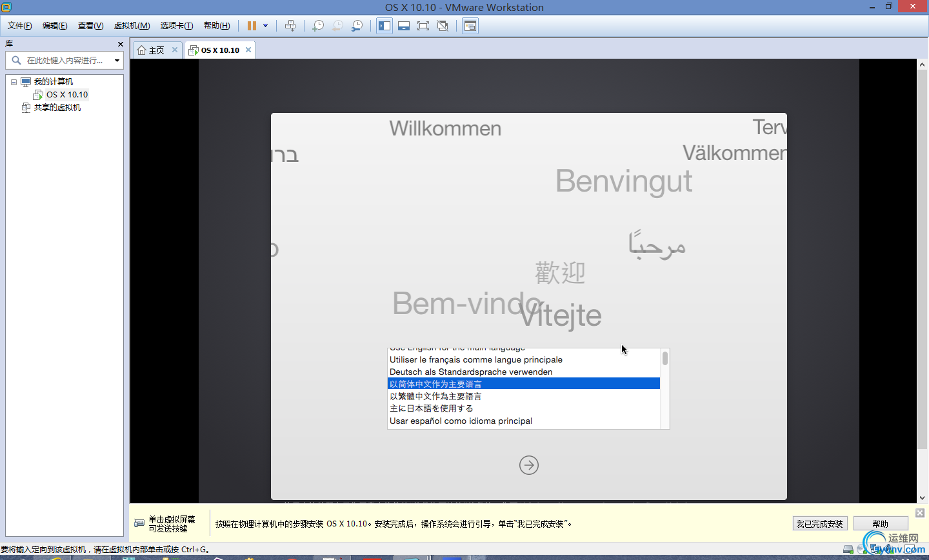Click the continue arrow button
Image resolution: width=929 pixels, height=560 pixels.
tap(529, 465)
